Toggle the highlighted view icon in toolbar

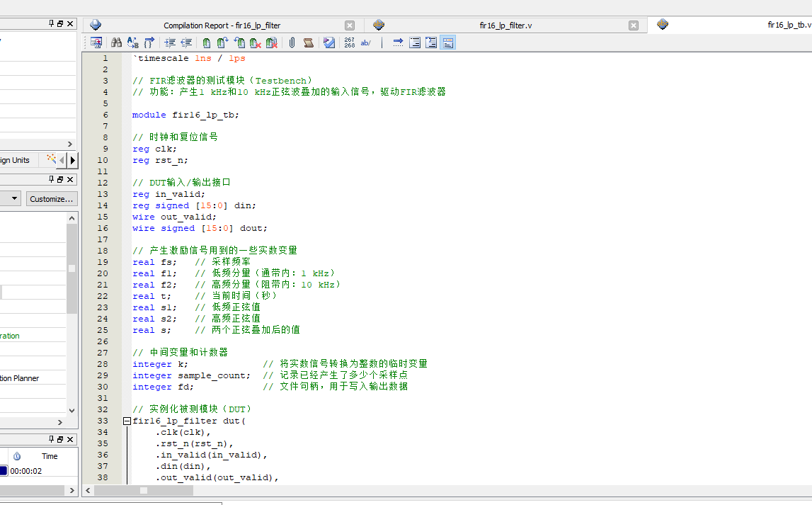click(x=448, y=42)
